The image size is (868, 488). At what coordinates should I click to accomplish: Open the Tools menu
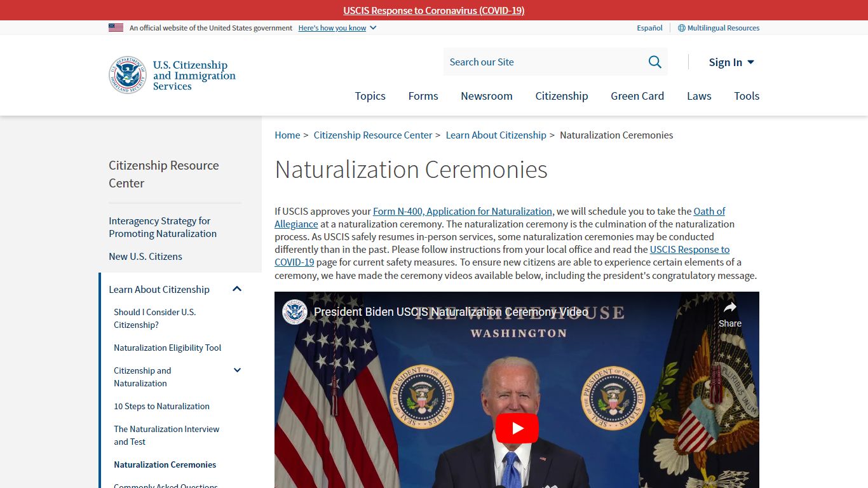(747, 96)
